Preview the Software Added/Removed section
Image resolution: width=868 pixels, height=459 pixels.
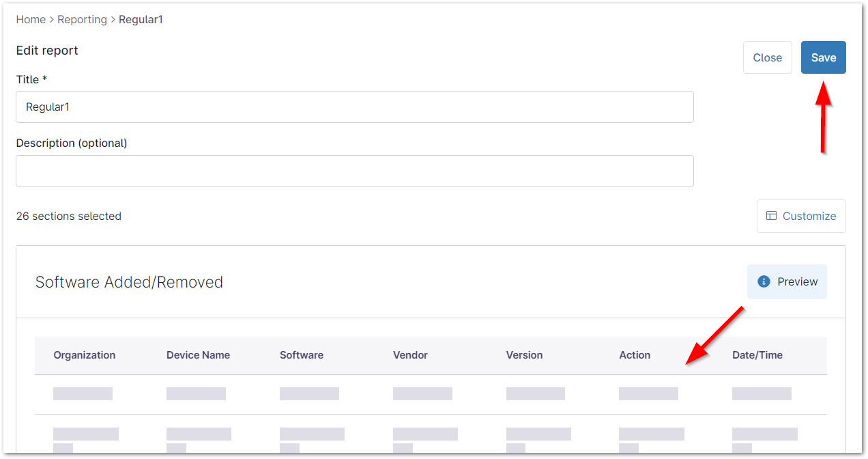click(x=787, y=281)
